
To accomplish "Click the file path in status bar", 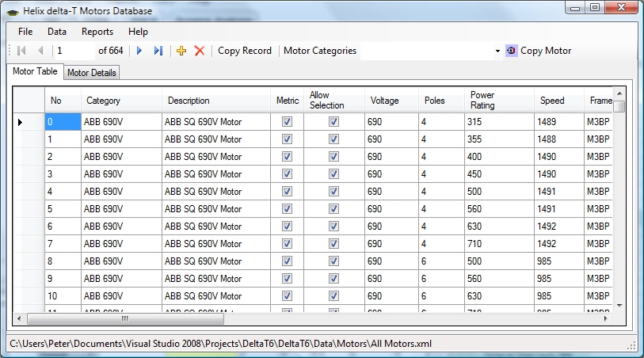I will click(x=220, y=344).
